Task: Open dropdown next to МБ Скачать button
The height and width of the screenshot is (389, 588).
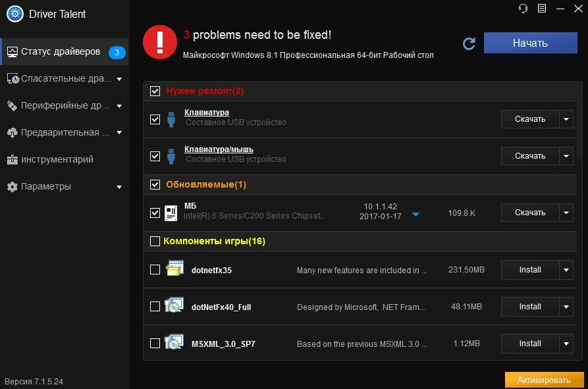Action: tap(566, 213)
